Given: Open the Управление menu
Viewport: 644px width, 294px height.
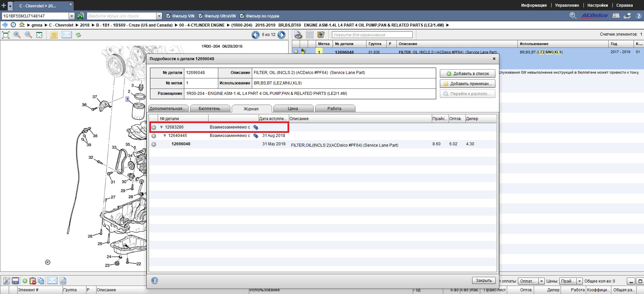Looking at the screenshot, I should click(567, 5).
